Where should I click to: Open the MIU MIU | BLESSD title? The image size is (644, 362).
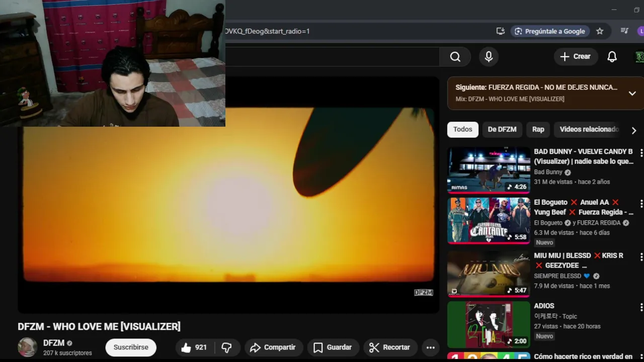tap(579, 260)
